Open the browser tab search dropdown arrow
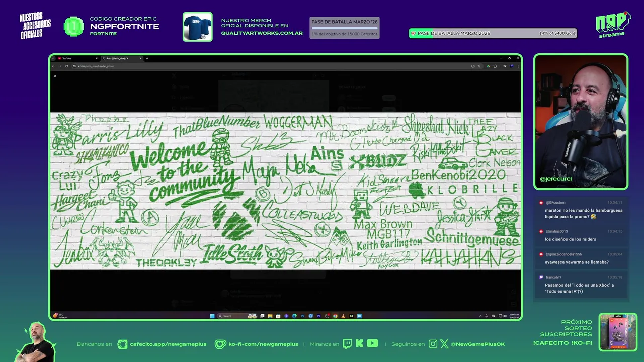 coord(53,58)
